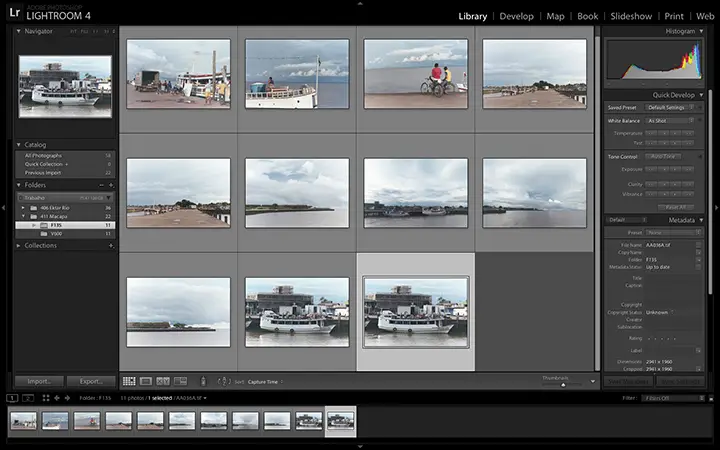Click the Reset All button
Screen dimensions: 720x450
click(675, 207)
